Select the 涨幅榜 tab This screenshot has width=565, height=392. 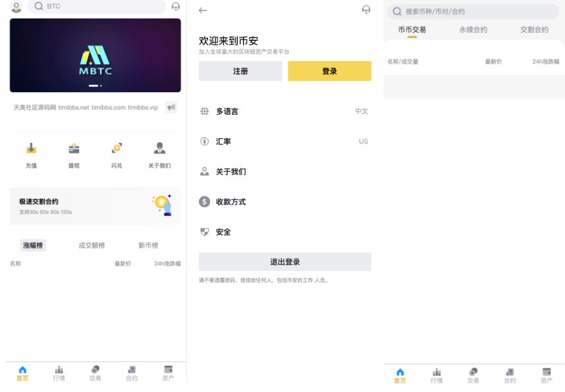coord(33,245)
